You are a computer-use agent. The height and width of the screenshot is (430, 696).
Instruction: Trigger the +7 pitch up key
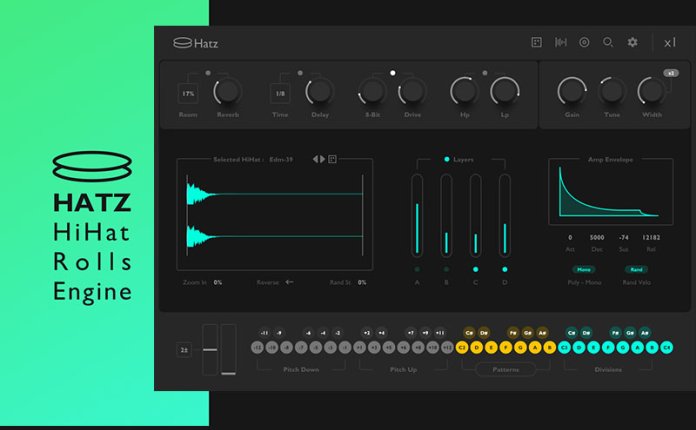(411, 333)
